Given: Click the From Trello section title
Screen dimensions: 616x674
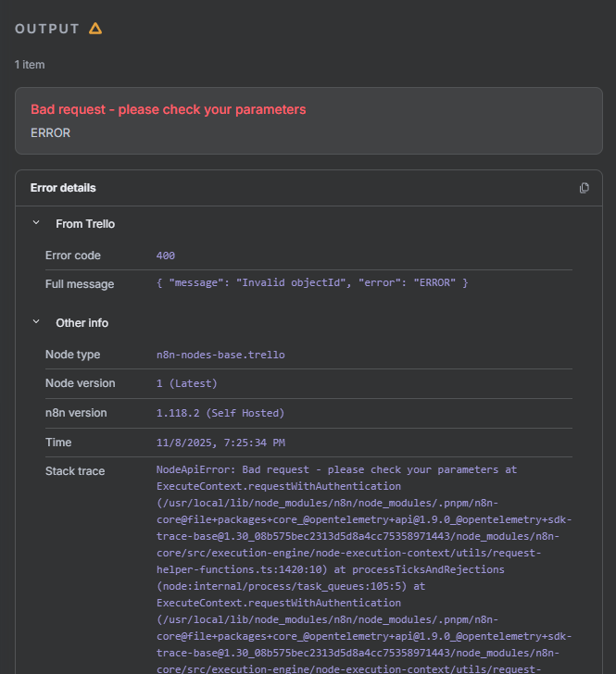Looking at the screenshot, I should click(x=85, y=224).
